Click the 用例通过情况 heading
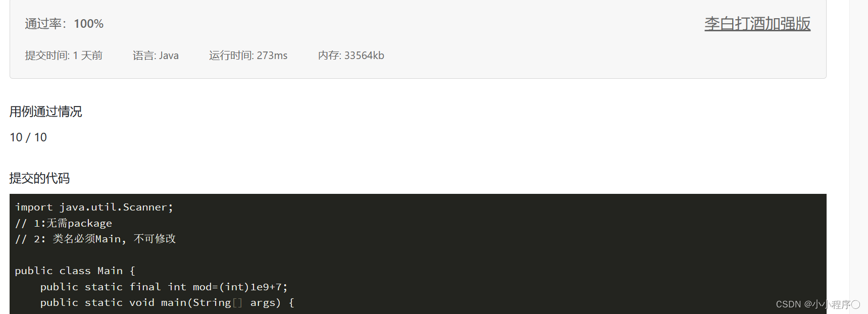This screenshot has height=314, width=868. (45, 112)
